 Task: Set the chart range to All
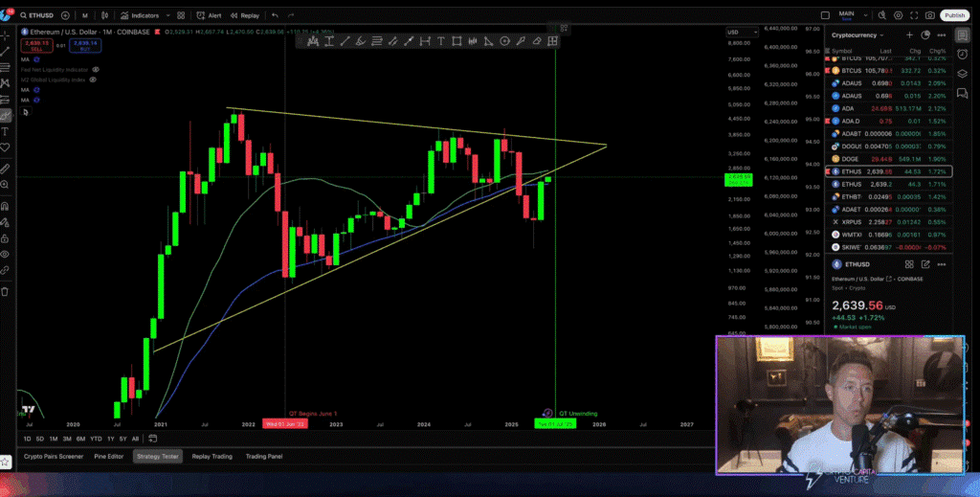click(135, 439)
